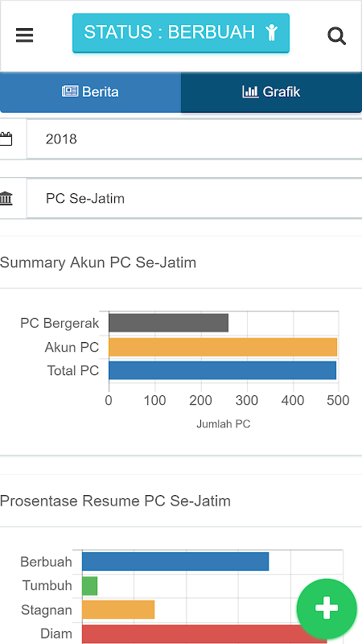
Task: Tap the green plus floating button
Action: [327, 609]
